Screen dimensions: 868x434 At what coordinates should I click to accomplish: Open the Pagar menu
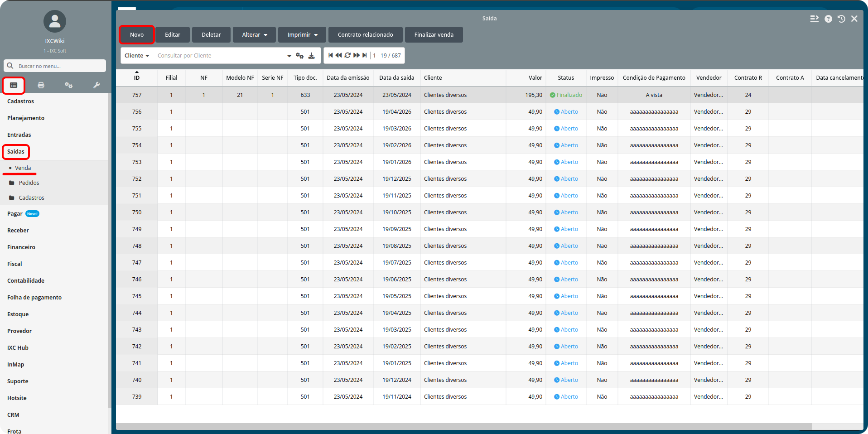(x=15, y=213)
